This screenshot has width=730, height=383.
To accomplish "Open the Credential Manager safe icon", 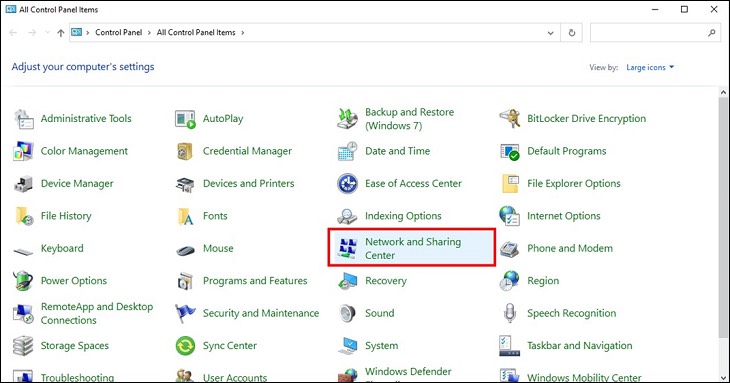I will 185,151.
